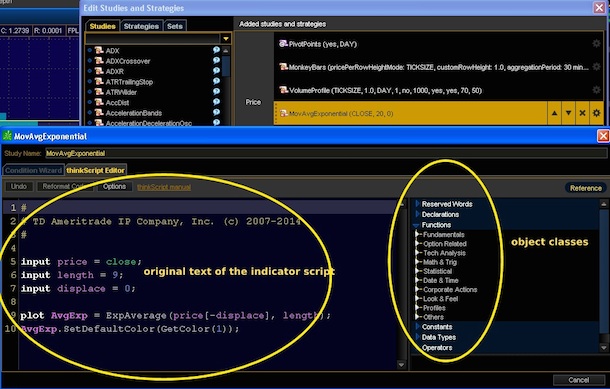Click the AccDist study script icon
The height and width of the screenshot is (389, 610).
[x=99, y=102]
